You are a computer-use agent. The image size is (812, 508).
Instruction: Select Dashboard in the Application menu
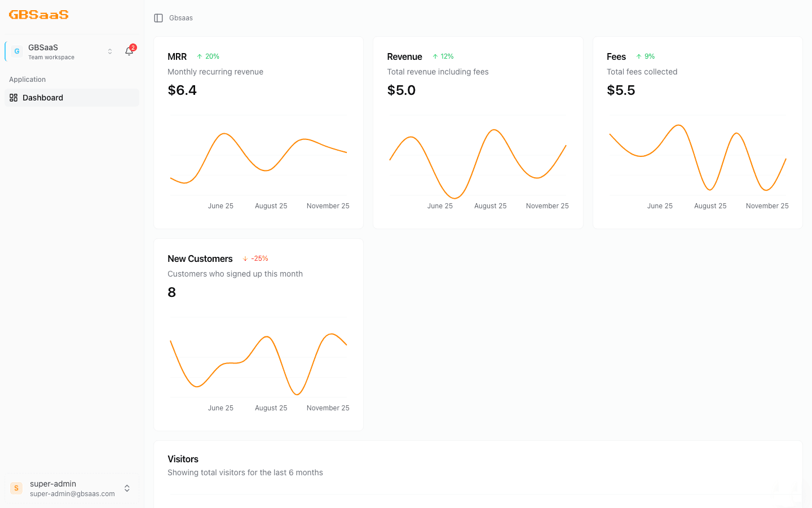pyautogui.click(x=42, y=98)
